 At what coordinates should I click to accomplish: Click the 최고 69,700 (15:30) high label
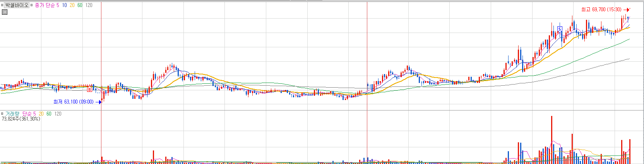click(x=601, y=10)
